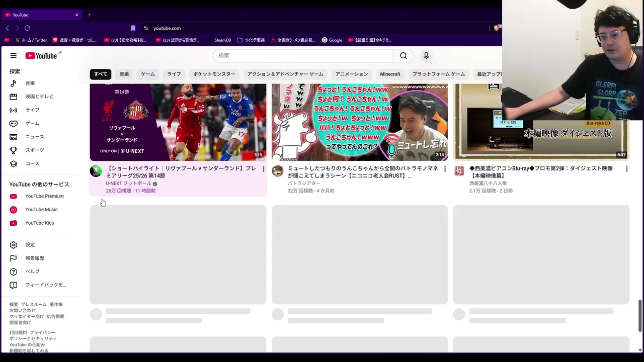
Task: Click the site info icon beside URL
Action: 146,28
